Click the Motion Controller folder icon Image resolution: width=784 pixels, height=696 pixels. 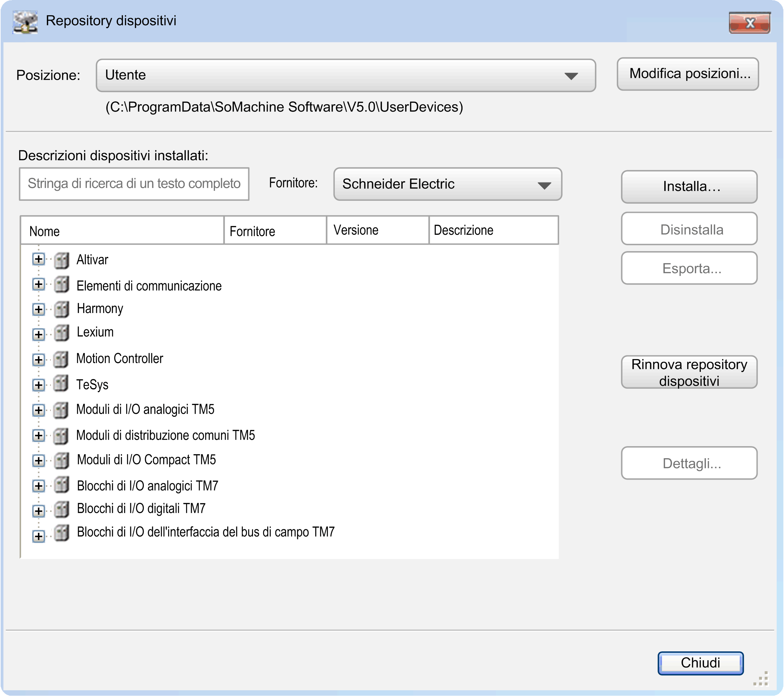click(x=61, y=359)
